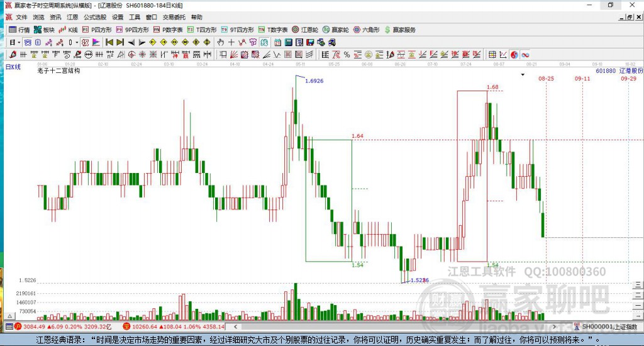Viewport: 644px width, 346px height.
Task: Click the starburst radial lines icon
Action: tap(142, 54)
